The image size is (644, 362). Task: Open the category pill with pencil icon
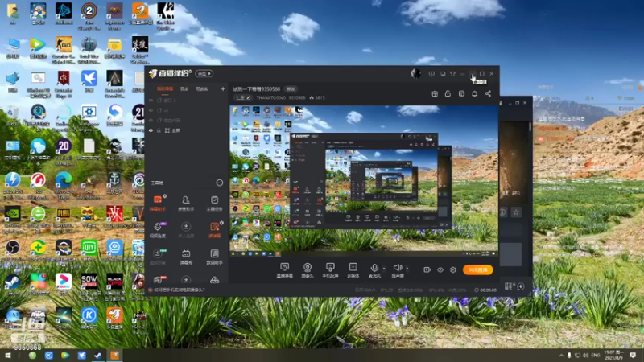[243, 97]
